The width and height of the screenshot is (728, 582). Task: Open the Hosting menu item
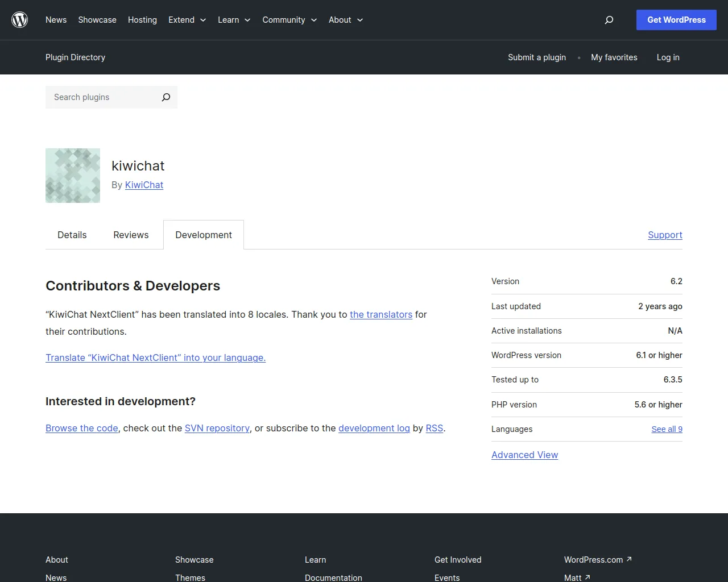coord(142,20)
